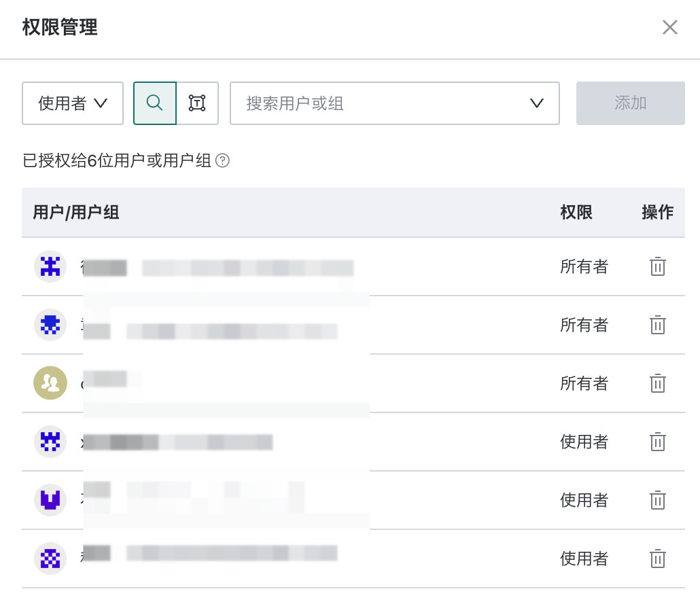Delete the first 所有者 row entry
Image resolution: width=700 pixels, height=602 pixels.
(x=658, y=266)
